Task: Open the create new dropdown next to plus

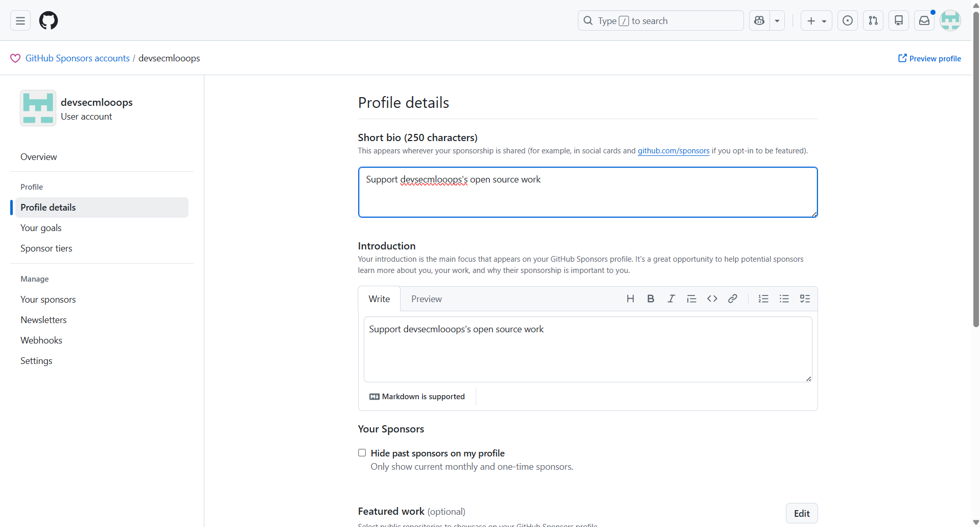Action: (x=823, y=20)
